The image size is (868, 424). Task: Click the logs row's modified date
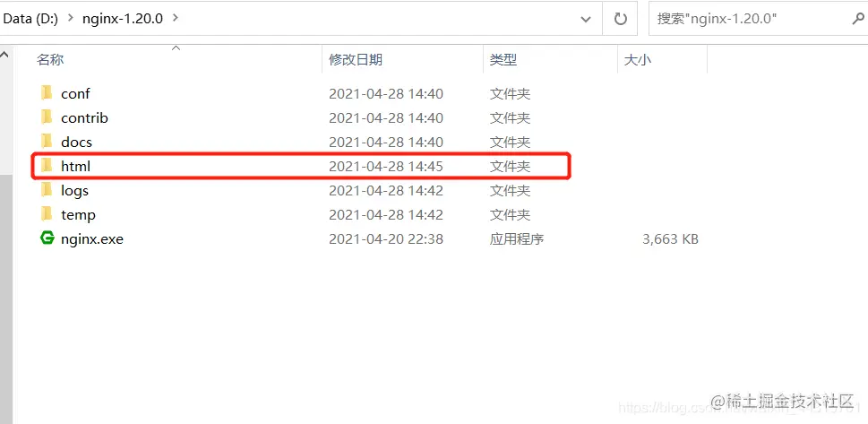click(x=386, y=191)
